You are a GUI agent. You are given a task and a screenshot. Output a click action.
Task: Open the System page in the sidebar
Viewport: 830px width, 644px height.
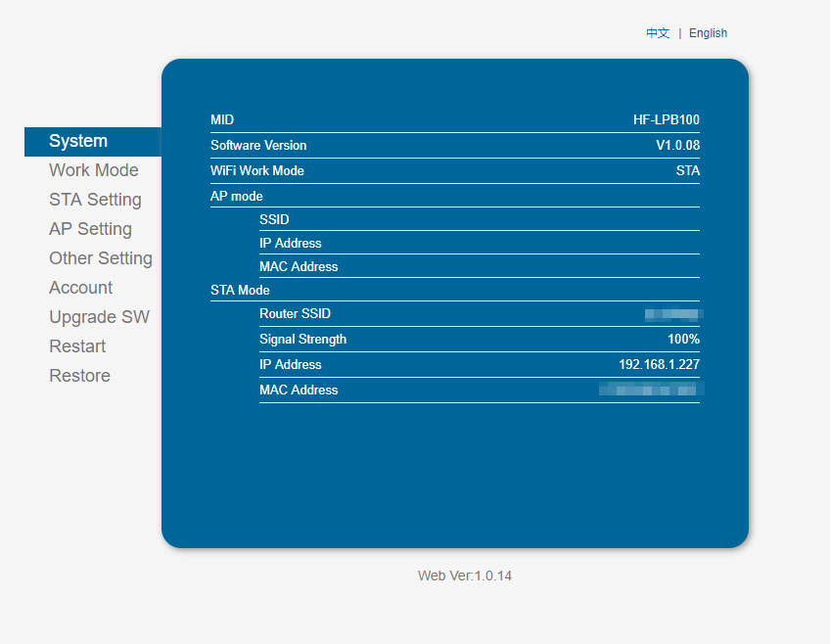(x=78, y=141)
